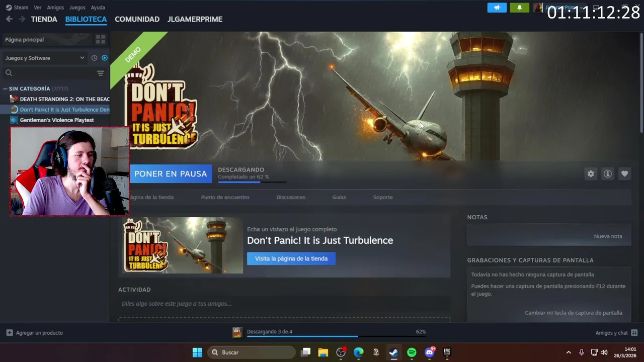Click the full game promo thumbnail
Screen dimensions: 644x362
183,245
